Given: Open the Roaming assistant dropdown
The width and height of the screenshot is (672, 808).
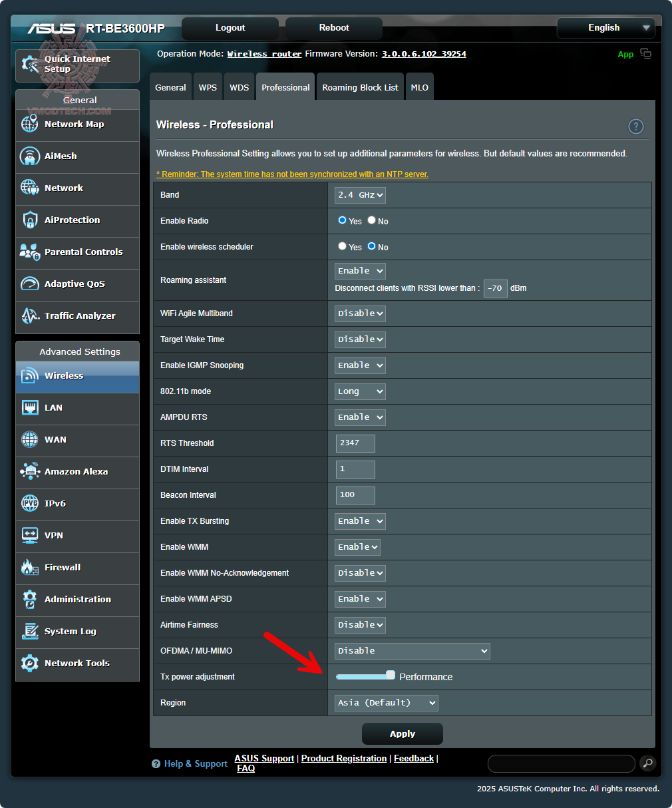Looking at the screenshot, I should pos(360,271).
